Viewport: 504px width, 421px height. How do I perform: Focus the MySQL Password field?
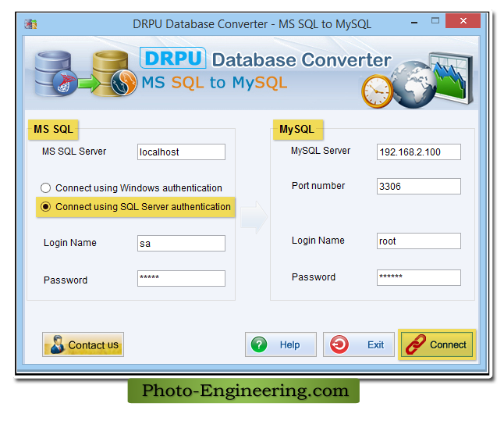(x=419, y=278)
